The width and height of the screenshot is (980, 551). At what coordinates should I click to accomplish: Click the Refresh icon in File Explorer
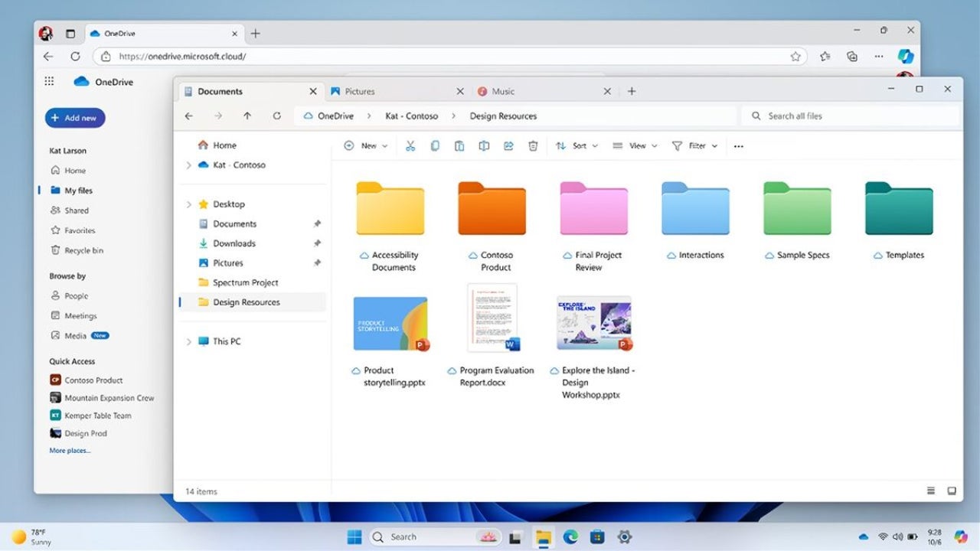tap(277, 116)
